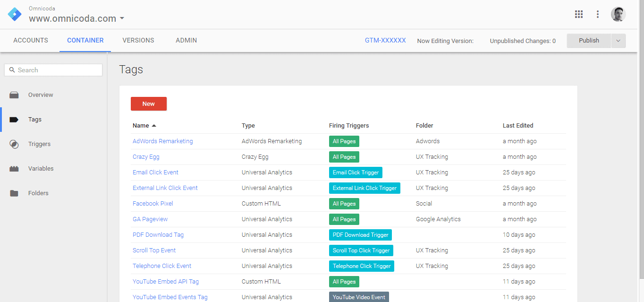Select the Tags icon in the sidebar
This screenshot has width=644, height=302.
(15, 119)
